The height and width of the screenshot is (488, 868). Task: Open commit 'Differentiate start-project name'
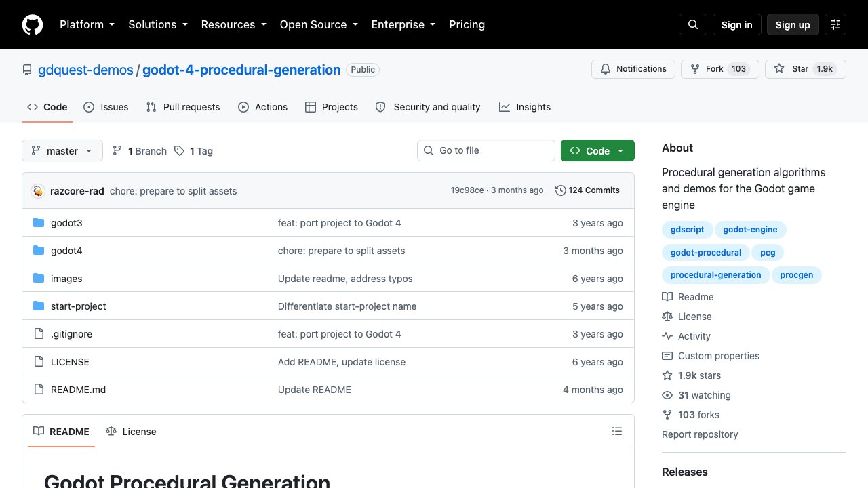(x=347, y=306)
